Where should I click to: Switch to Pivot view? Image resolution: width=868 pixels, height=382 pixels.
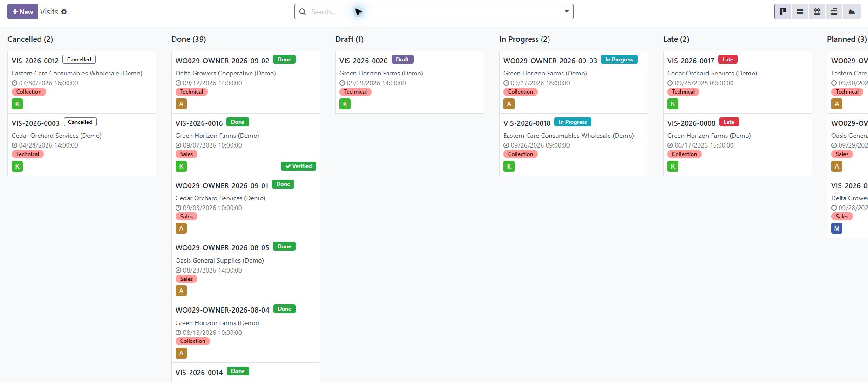click(834, 12)
